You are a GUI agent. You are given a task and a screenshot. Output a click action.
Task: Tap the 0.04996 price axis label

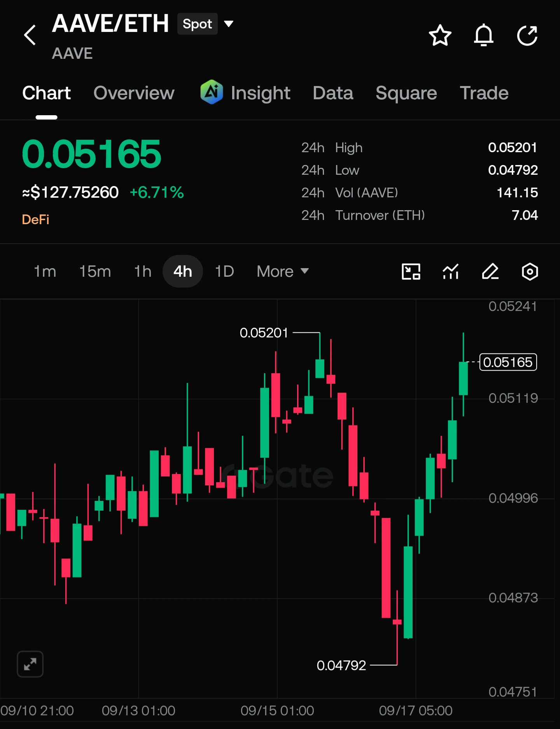(x=513, y=498)
